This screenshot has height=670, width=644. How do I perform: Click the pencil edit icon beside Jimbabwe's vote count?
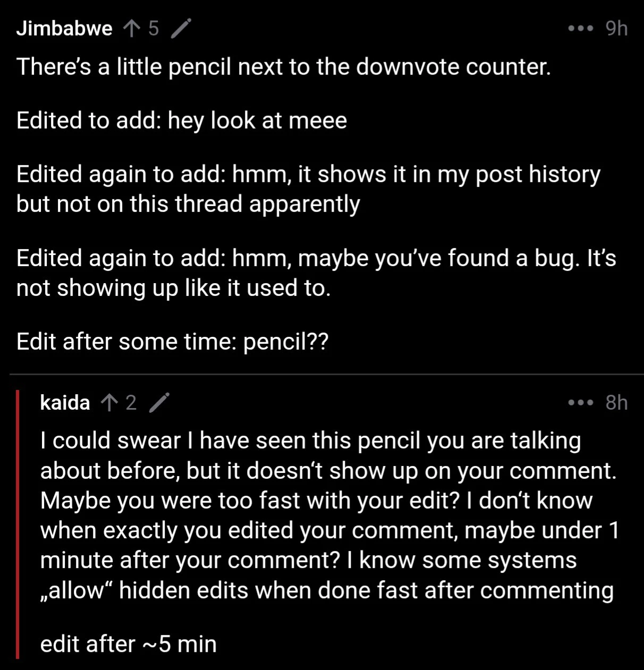180,28
